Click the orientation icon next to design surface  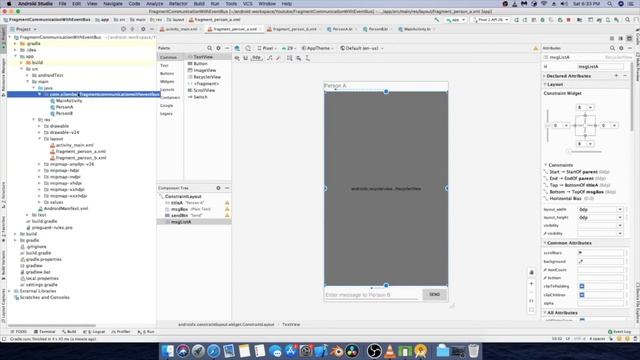point(248,48)
